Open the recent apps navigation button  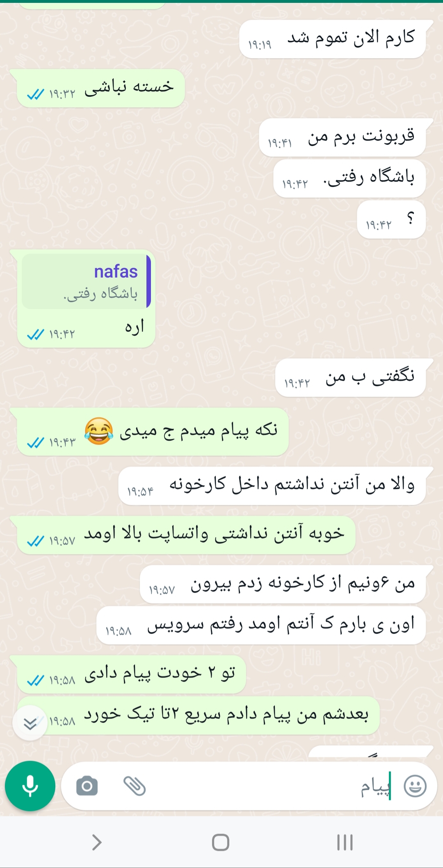345,843
